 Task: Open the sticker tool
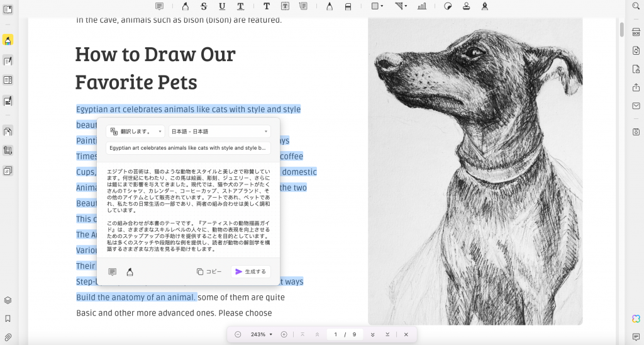pyautogui.click(x=448, y=6)
